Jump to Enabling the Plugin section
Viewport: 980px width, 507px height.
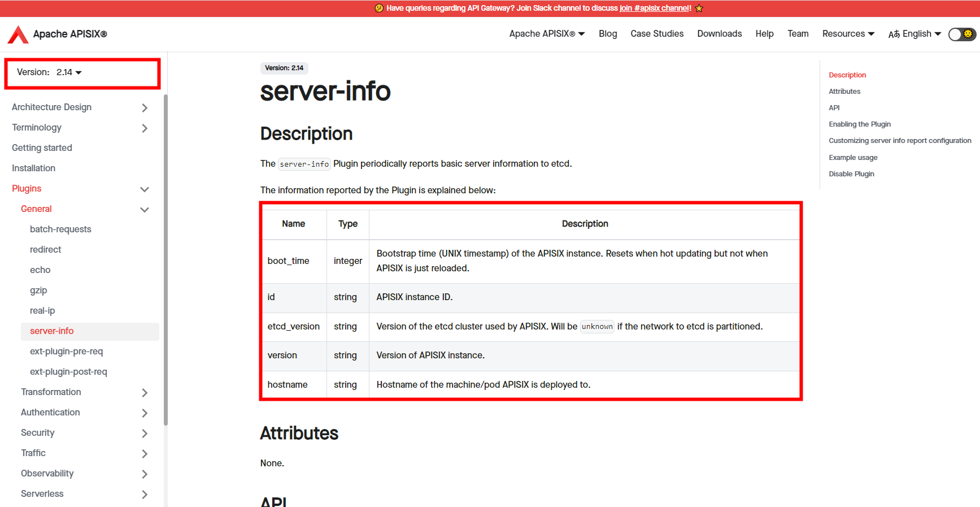click(x=860, y=124)
